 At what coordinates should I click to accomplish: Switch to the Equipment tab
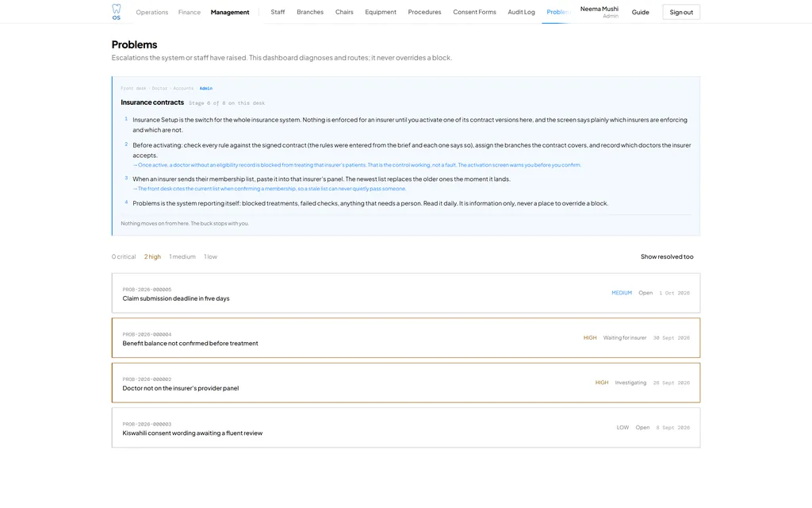pos(381,12)
